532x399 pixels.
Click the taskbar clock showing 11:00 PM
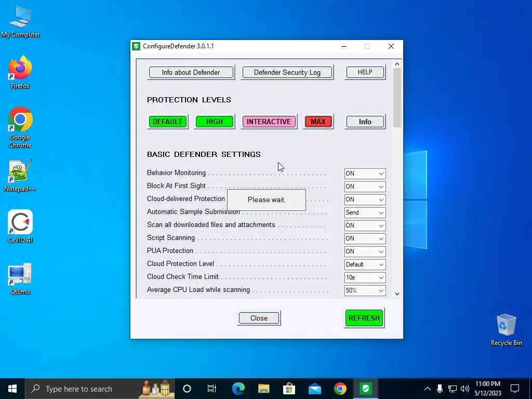click(487, 389)
